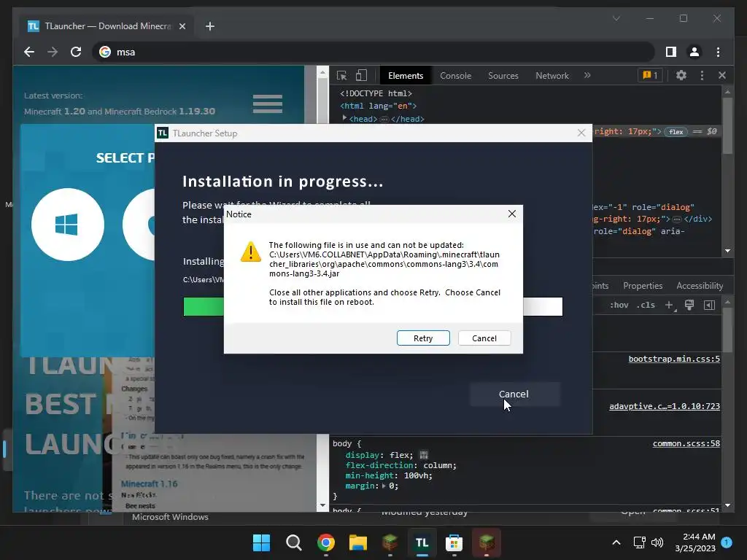Open Minecraft 1.16 changelog link
Screen dimensions: 747x560
click(x=149, y=484)
